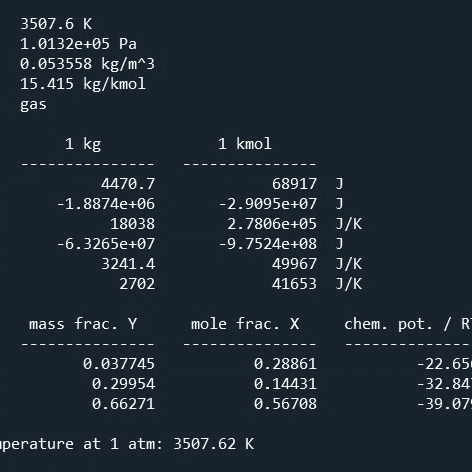Screen dimensions: 472x472
Task: Click the 'mass frac. Y' header
Action: pos(83,324)
